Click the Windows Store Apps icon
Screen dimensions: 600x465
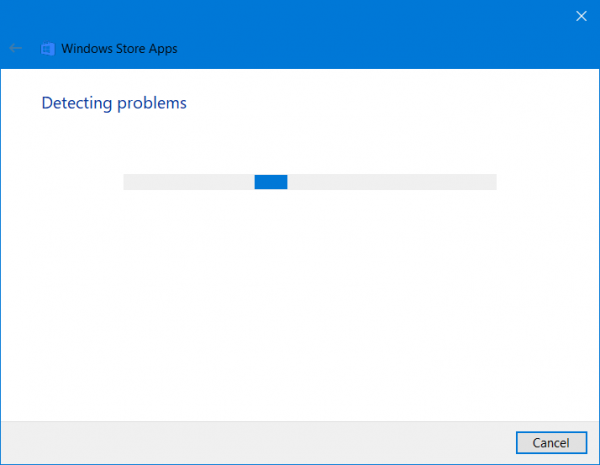[48, 49]
